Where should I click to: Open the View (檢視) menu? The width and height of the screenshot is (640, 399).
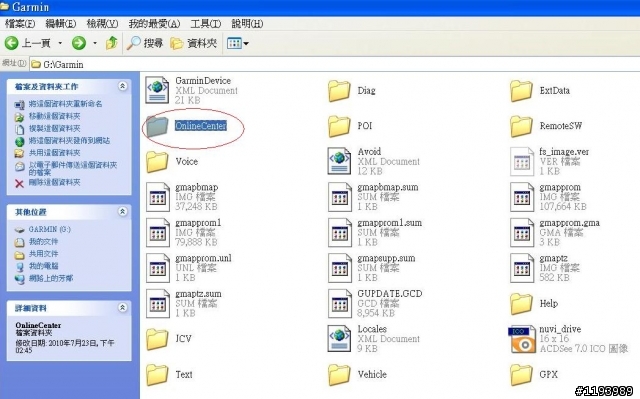tap(102, 24)
